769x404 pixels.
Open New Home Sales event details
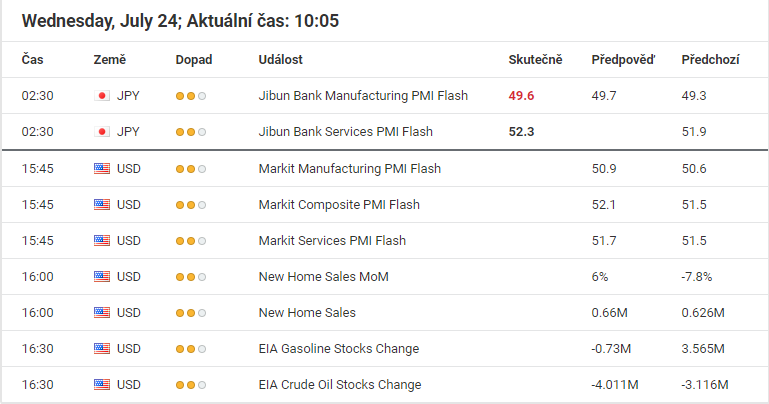click(307, 313)
